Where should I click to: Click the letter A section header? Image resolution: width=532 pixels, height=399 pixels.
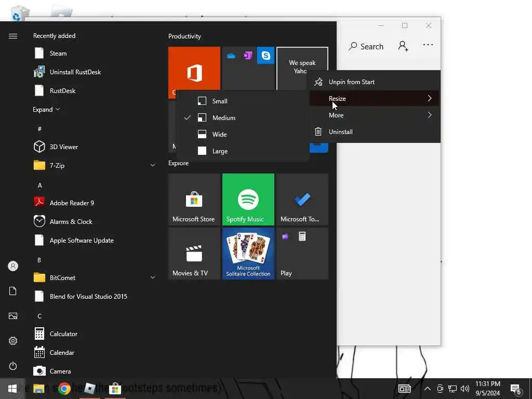point(39,185)
